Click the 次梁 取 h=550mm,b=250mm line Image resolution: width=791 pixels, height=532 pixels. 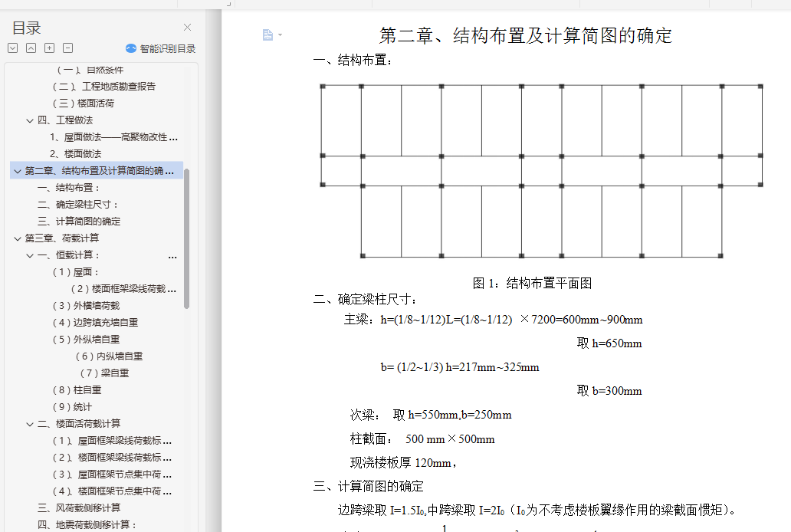431,415
